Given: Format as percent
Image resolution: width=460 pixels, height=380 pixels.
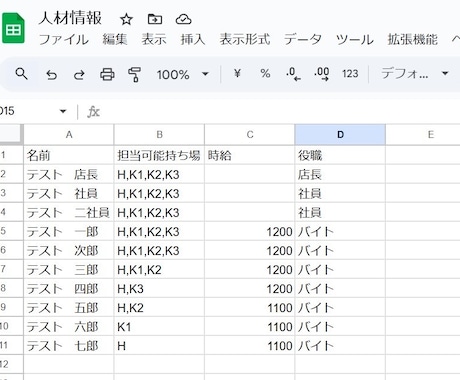Looking at the screenshot, I should click(265, 74).
